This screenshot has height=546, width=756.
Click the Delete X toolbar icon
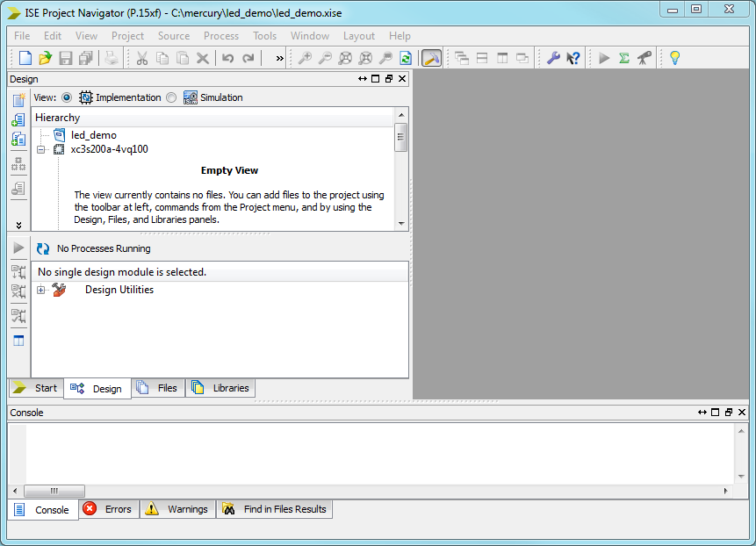coord(203,58)
